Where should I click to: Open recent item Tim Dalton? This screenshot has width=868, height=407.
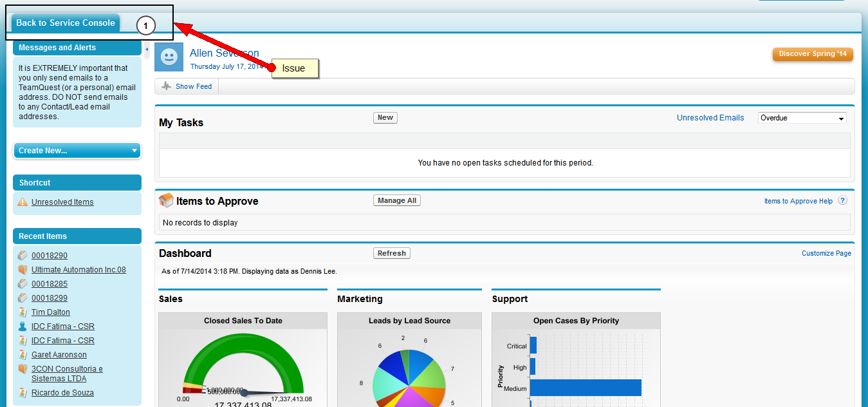click(x=51, y=312)
